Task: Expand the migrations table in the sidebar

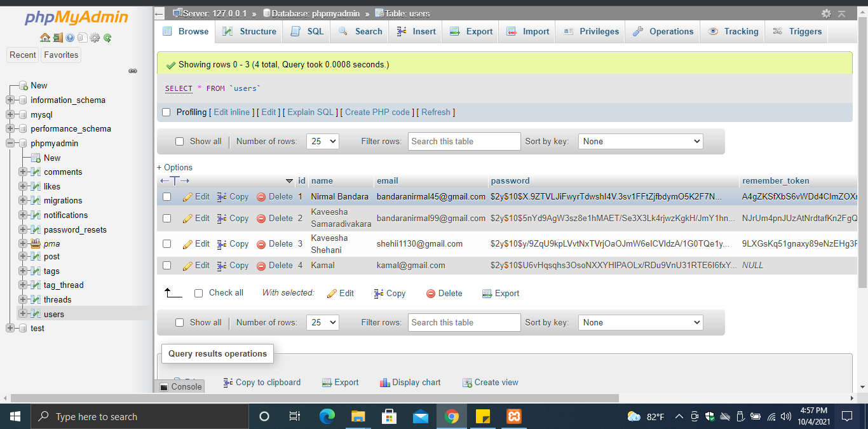Action: (x=22, y=200)
